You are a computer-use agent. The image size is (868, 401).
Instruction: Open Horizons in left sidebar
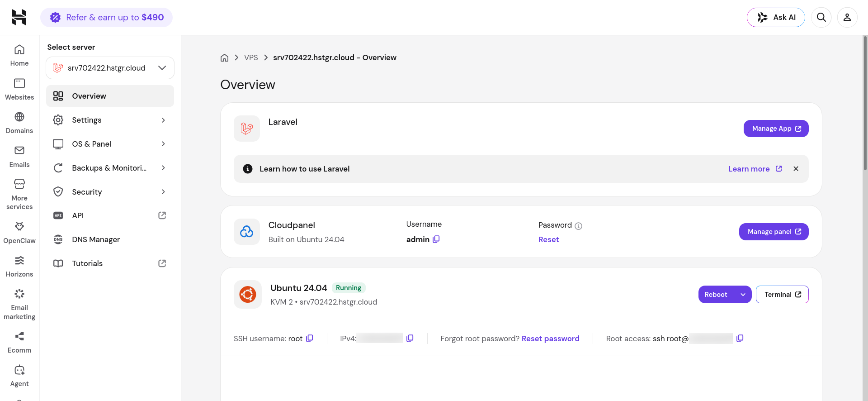19,267
